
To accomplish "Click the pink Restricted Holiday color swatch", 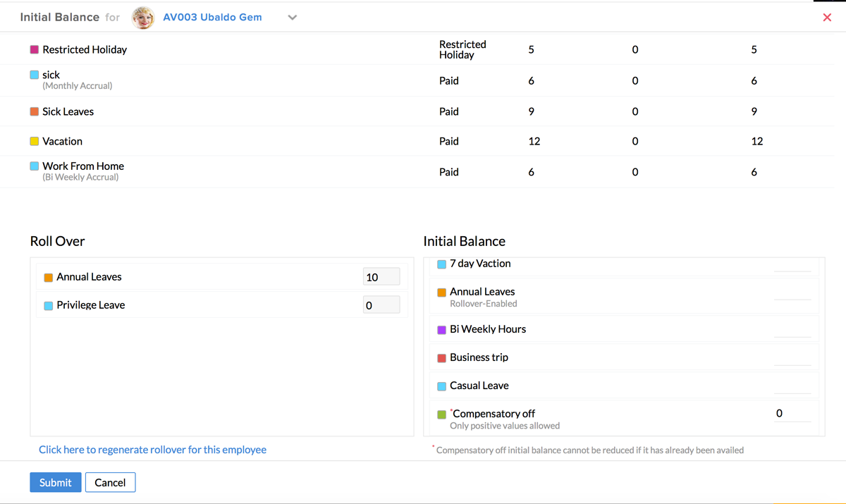I will (35, 50).
